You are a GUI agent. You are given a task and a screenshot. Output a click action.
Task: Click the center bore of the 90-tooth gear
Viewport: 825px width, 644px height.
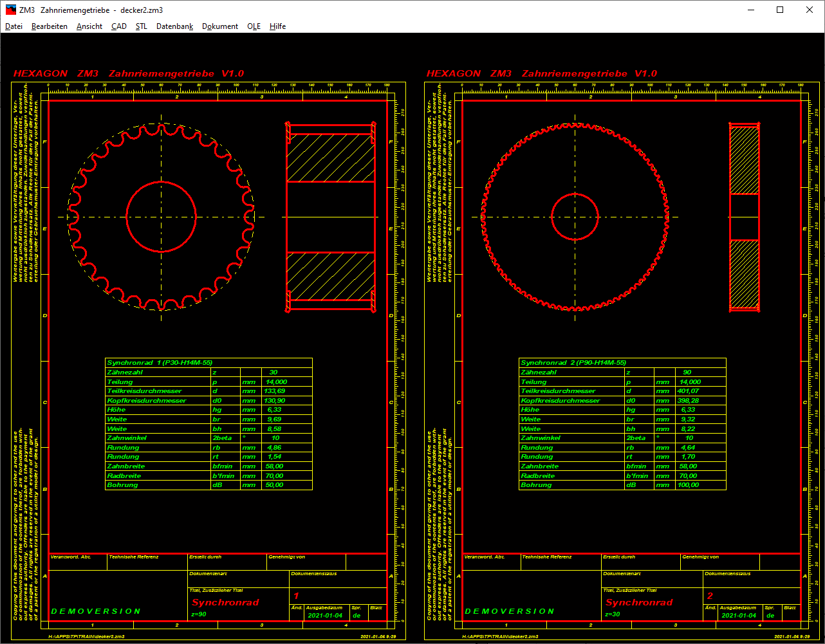575,217
